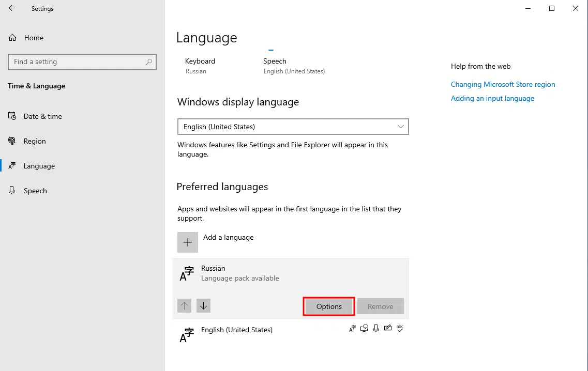This screenshot has width=588, height=371.
Task: Open the Speech settings page
Action: (x=35, y=191)
